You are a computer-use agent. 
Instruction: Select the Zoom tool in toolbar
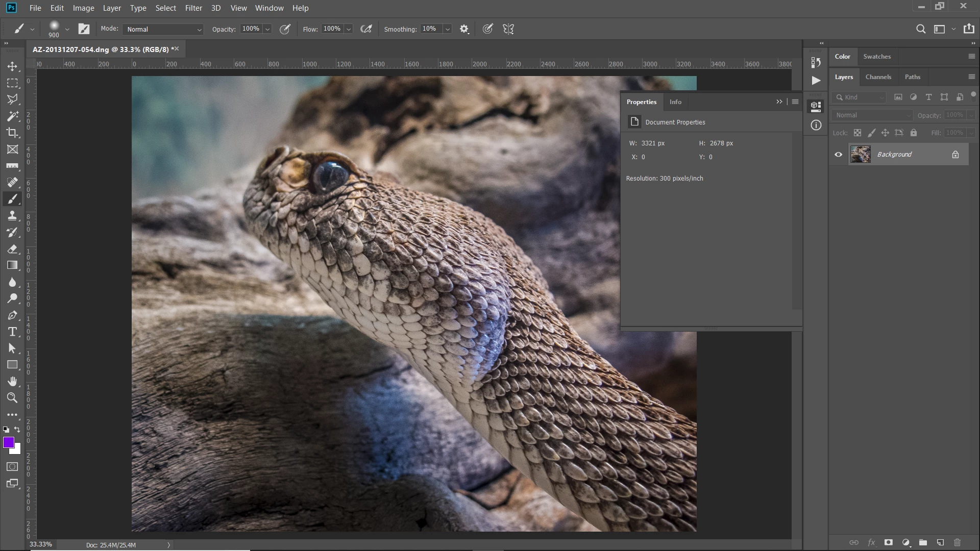[x=12, y=398]
